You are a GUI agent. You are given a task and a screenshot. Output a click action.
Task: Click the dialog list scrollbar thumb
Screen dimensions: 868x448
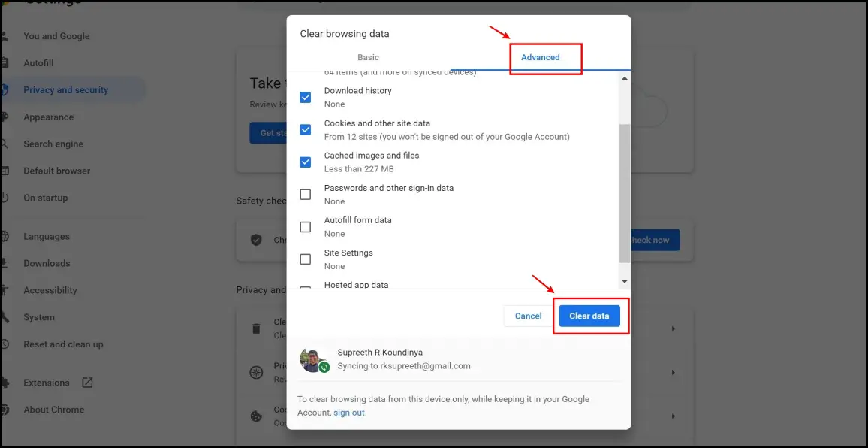625,193
